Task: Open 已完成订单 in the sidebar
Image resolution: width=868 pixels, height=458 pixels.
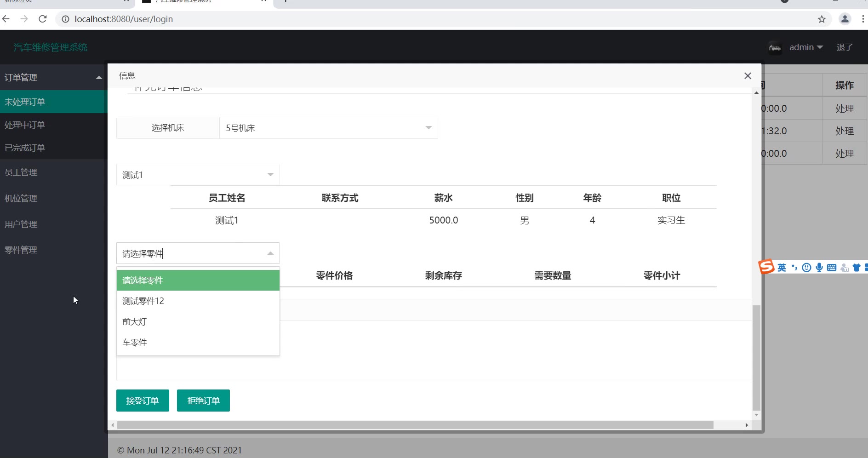Action: [53, 148]
